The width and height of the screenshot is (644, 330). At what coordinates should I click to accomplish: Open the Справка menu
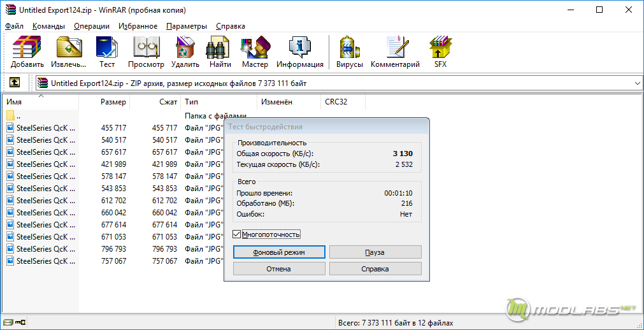click(231, 26)
